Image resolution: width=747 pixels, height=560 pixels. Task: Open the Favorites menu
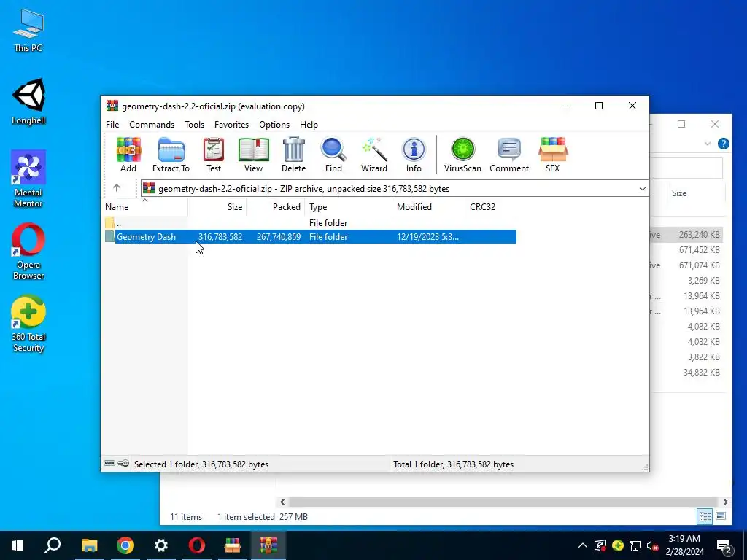coord(231,124)
